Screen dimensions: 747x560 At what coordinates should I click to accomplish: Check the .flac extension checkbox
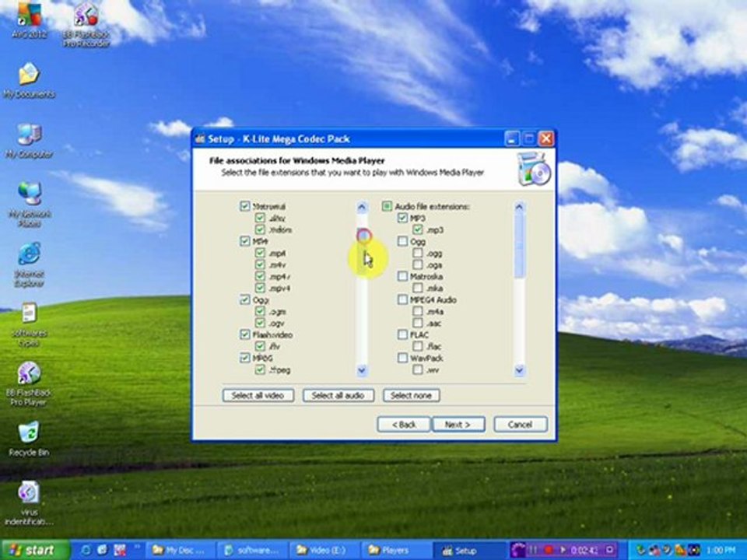point(417,346)
